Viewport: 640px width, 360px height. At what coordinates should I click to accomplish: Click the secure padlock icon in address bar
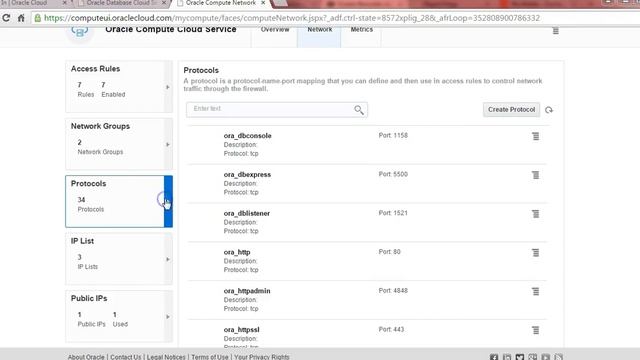pos(38,18)
